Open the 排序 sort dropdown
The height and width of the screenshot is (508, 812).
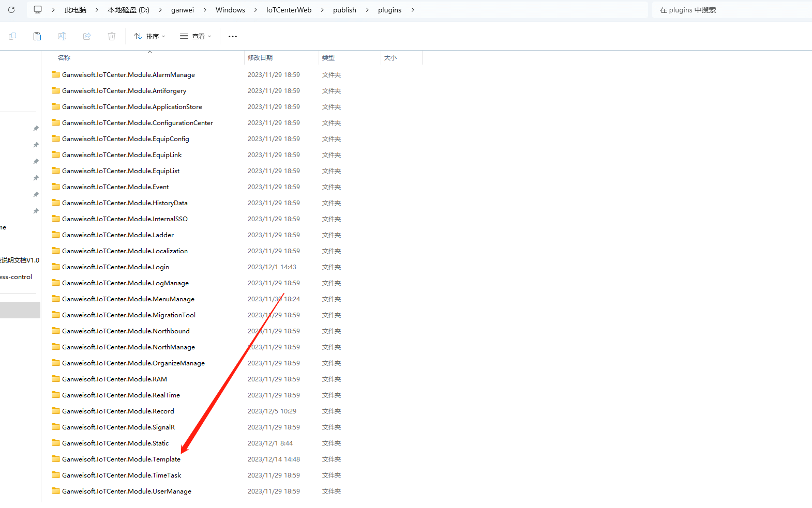click(x=149, y=36)
